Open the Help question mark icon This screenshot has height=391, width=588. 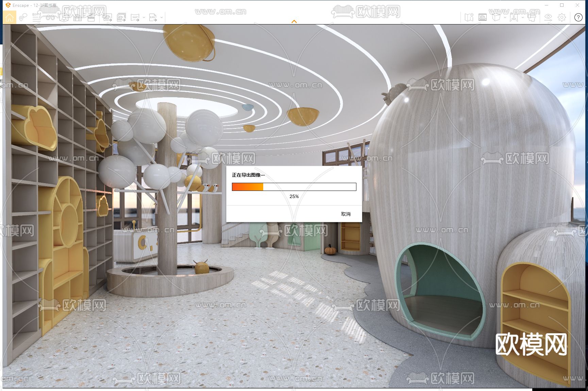coord(578,17)
